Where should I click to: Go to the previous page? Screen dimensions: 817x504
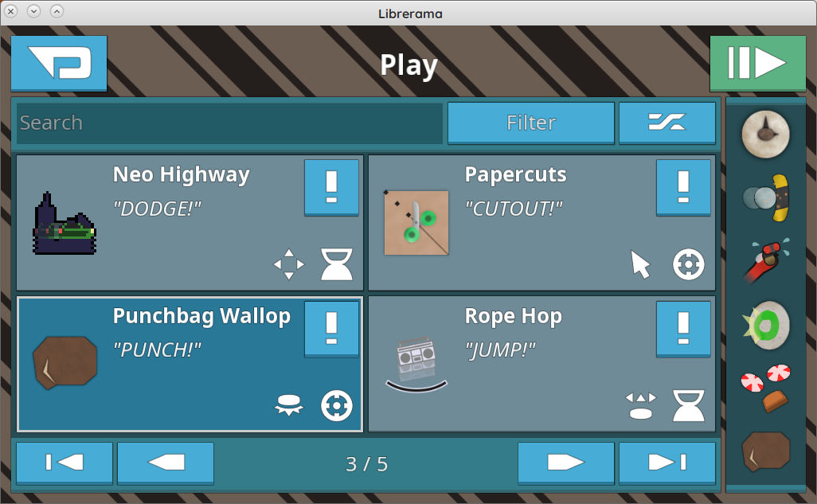165,463
